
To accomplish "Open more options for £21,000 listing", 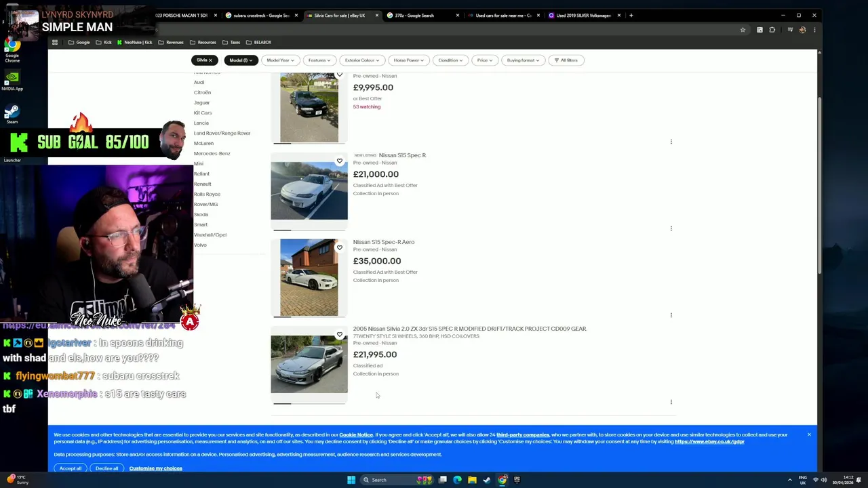I will tap(671, 228).
